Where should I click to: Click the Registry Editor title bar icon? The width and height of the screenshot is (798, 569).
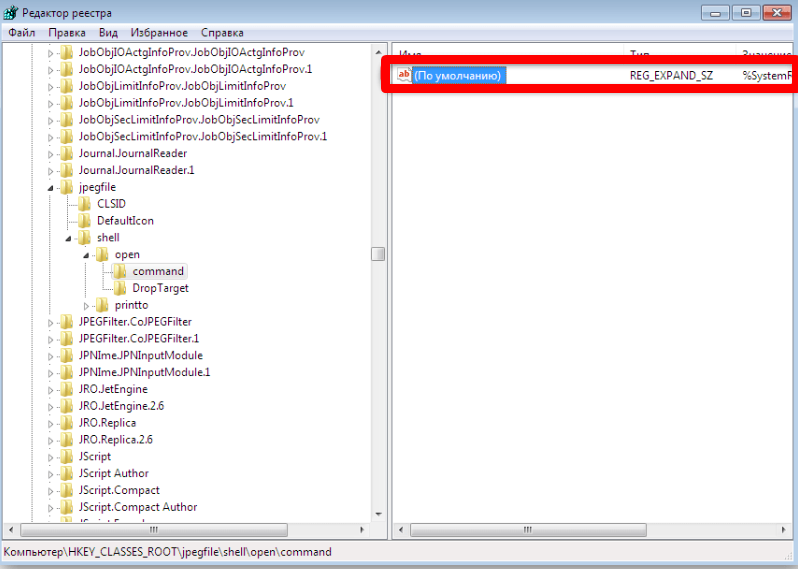(x=11, y=12)
